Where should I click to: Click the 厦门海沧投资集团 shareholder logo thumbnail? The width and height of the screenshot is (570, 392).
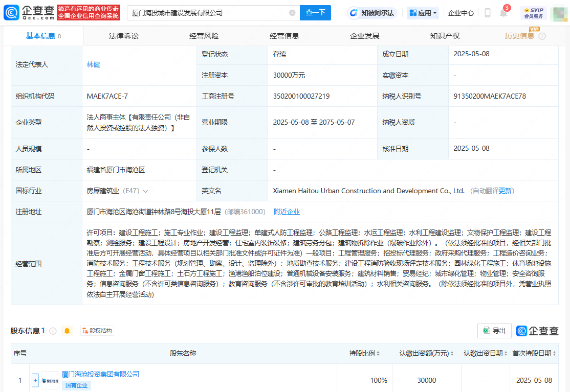tap(50, 380)
